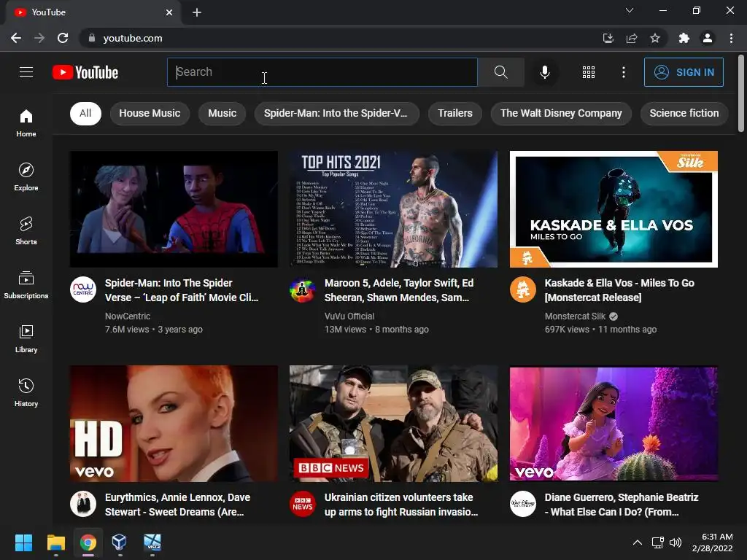Open the BBC News soldiers thumbnail
Viewport: 747px width, 560px height.
click(393, 424)
